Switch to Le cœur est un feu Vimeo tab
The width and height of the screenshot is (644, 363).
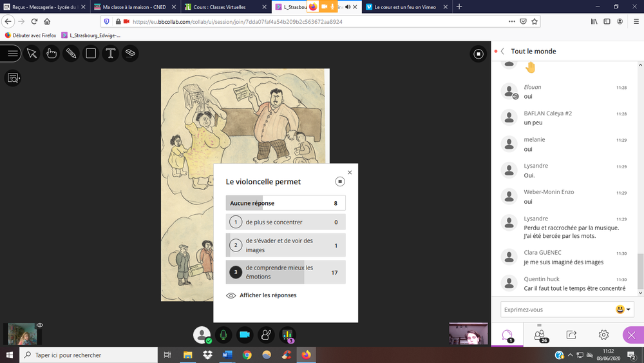(x=406, y=7)
